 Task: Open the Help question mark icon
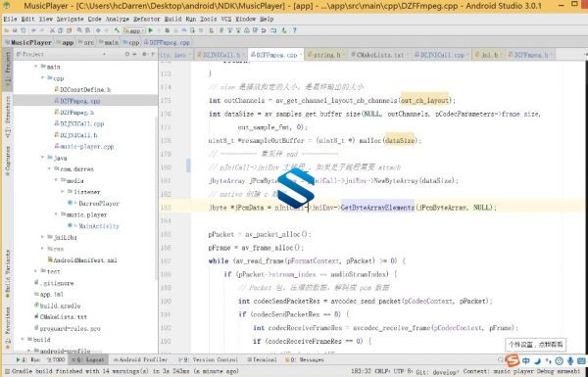coord(295,30)
